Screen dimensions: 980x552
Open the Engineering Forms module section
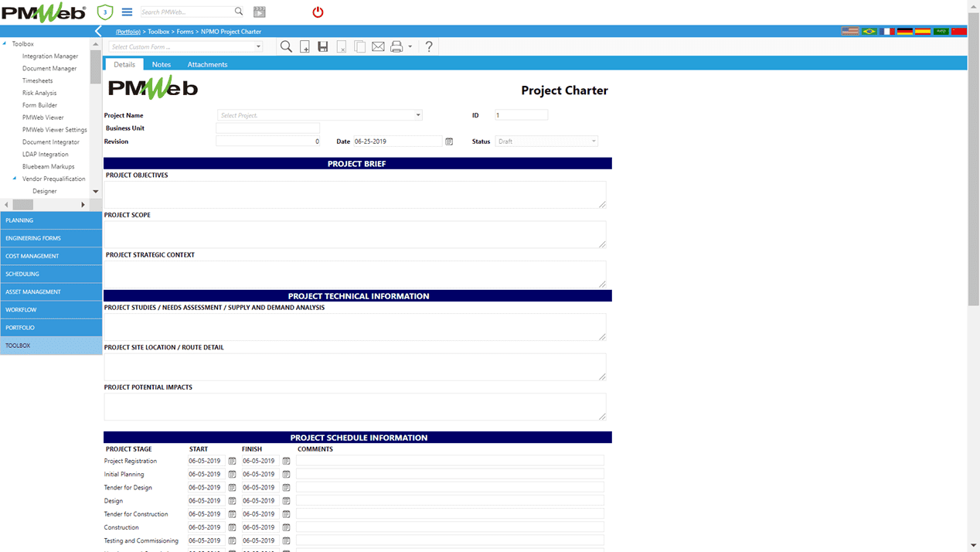(x=51, y=238)
